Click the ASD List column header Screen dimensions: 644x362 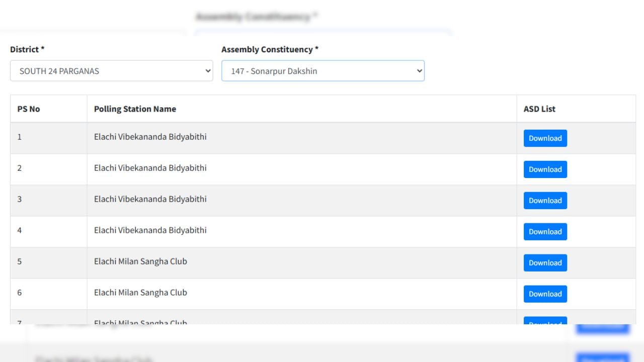click(539, 109)
